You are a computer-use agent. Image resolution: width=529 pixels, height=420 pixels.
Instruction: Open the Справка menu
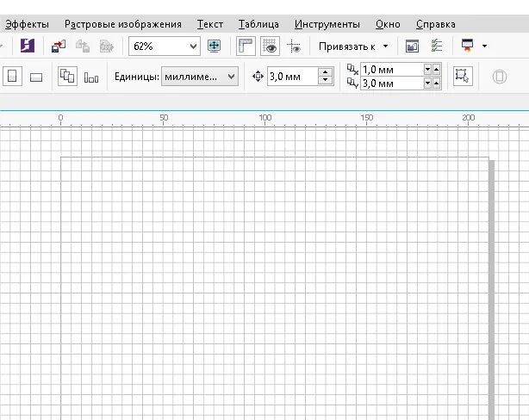[436, 24]
